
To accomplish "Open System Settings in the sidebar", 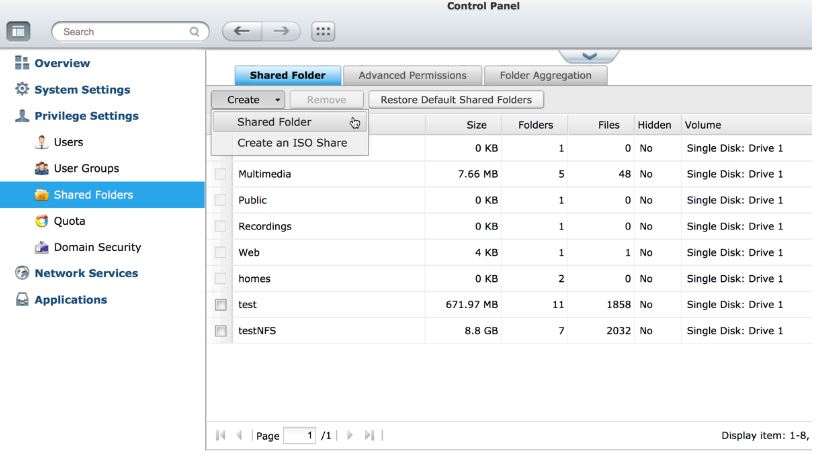I will point(82,90).
